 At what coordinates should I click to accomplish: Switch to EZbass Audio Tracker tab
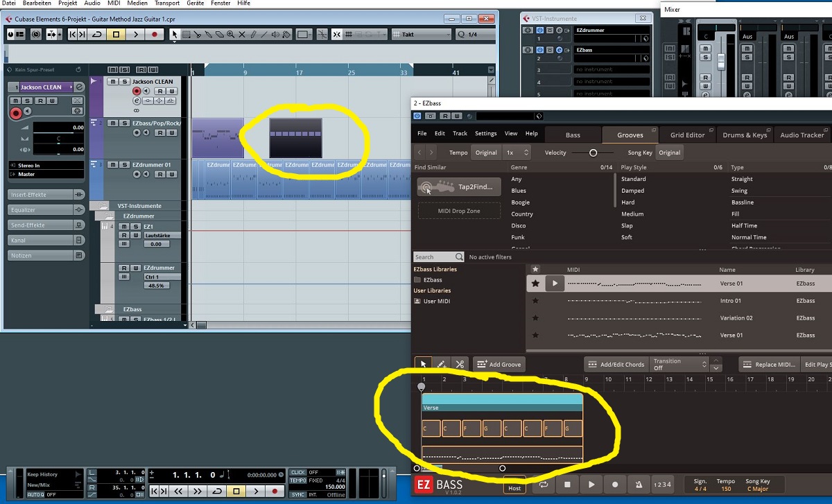point(801,134)
